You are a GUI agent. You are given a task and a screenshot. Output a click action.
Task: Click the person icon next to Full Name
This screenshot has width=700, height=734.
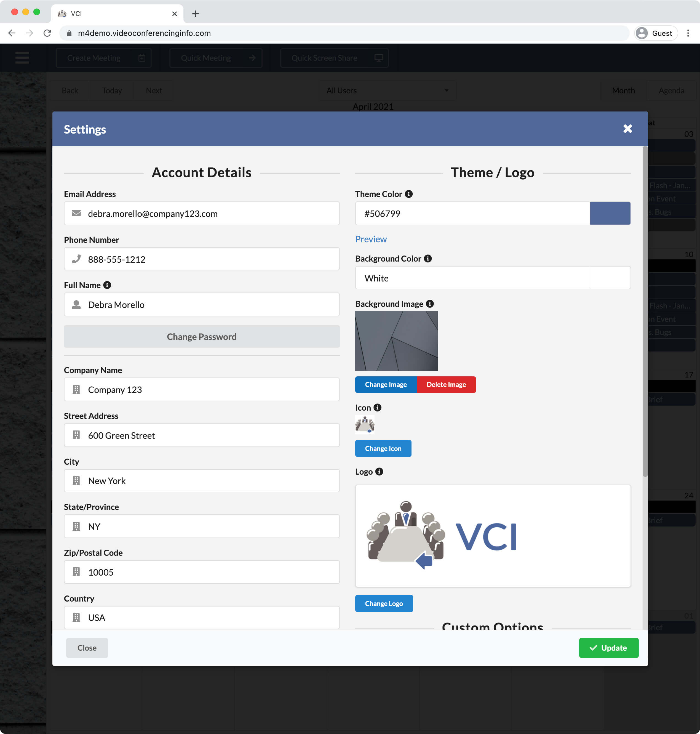click(77, 304)
